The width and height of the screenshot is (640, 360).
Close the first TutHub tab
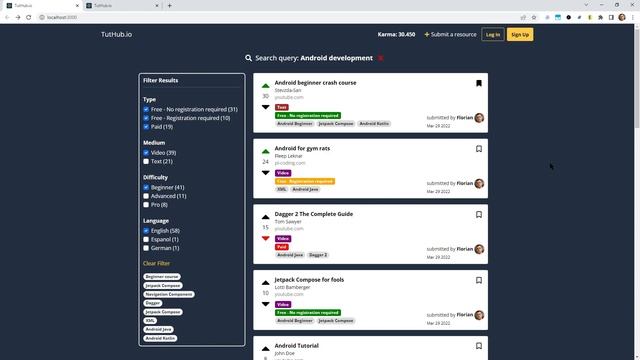[77, 5]
